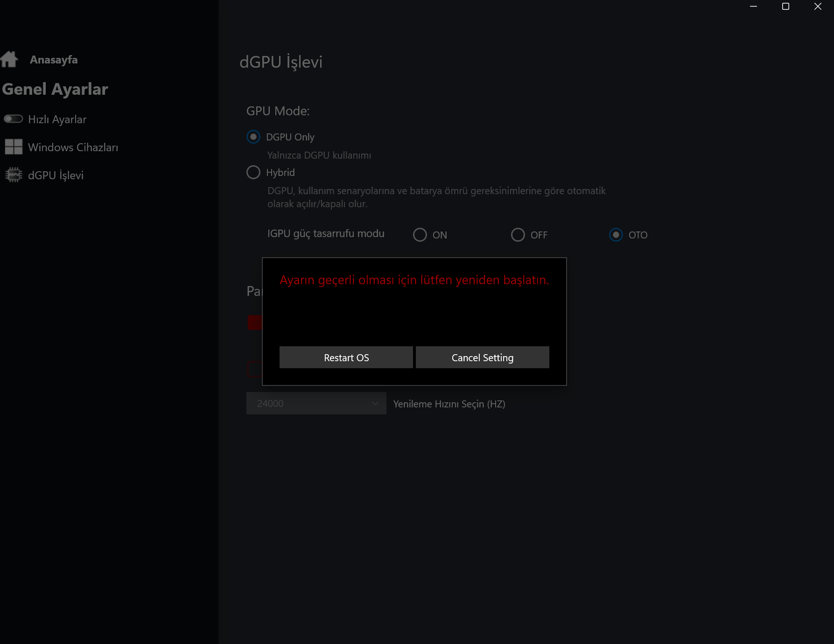
Task: Close the application window
Action: pyautogui.click(x=818, y=7)
